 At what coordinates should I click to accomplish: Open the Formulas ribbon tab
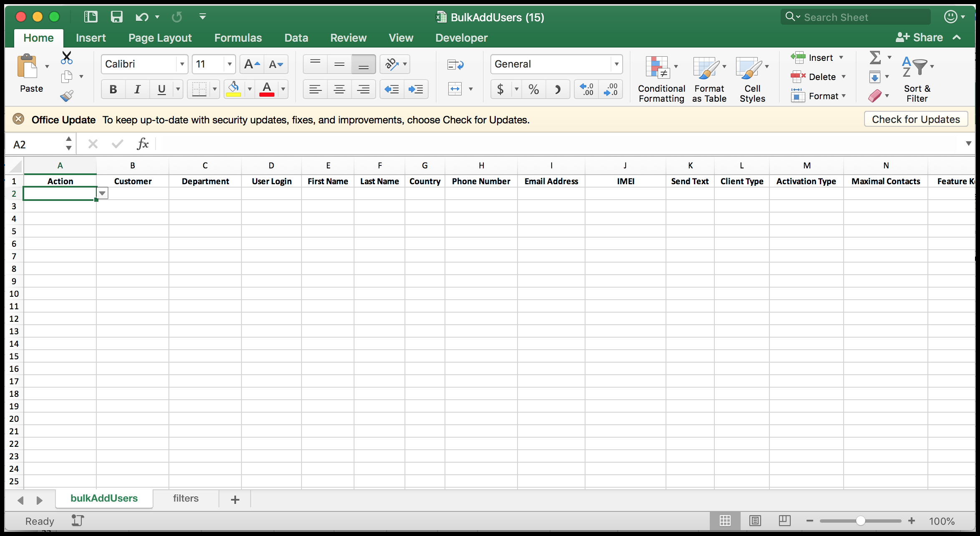238,38
